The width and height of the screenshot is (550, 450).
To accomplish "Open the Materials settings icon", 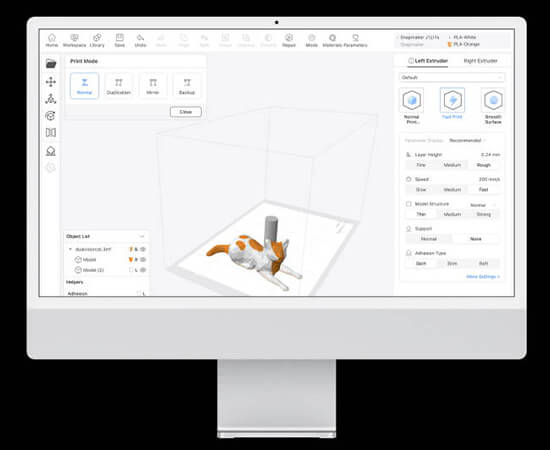I will pos(332,40).
